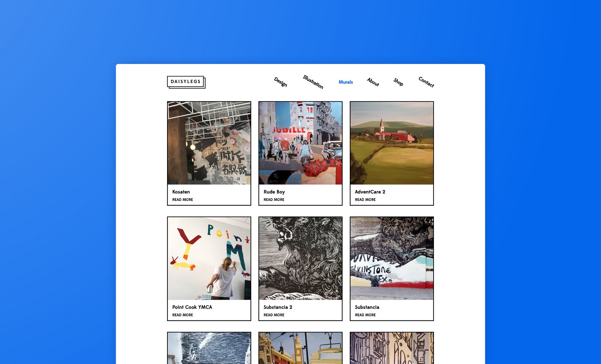This screenshot has width=601, height=364.
Task: Click Read More under Rude Boy
Action: (x=274, y=200)
